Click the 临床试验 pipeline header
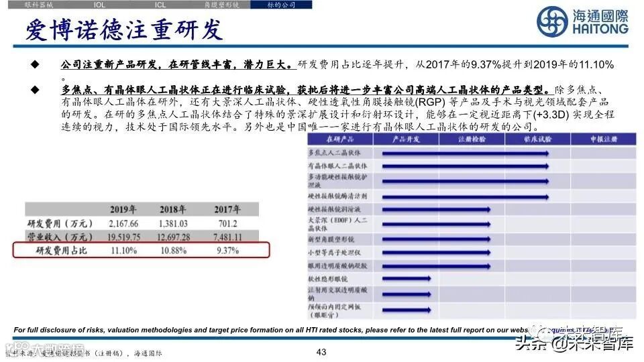The width and height of the screenshot is (644, 362). 537,139
